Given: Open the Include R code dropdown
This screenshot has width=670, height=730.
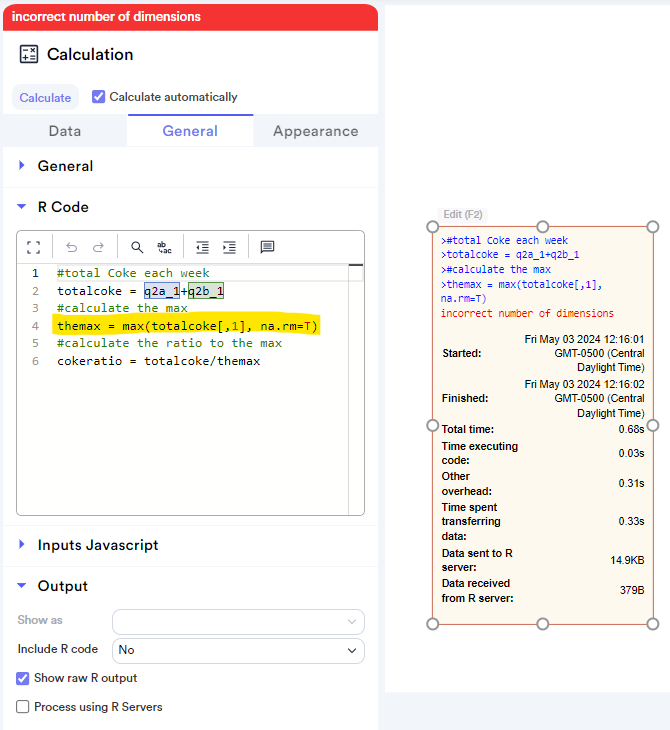Looking at the screenshot, I should tap(238, 650).
